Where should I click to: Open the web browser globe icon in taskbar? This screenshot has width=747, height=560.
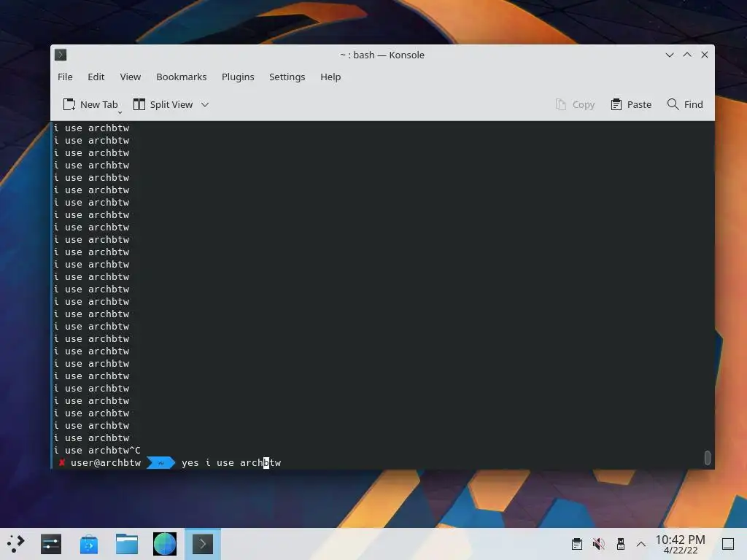165,543
